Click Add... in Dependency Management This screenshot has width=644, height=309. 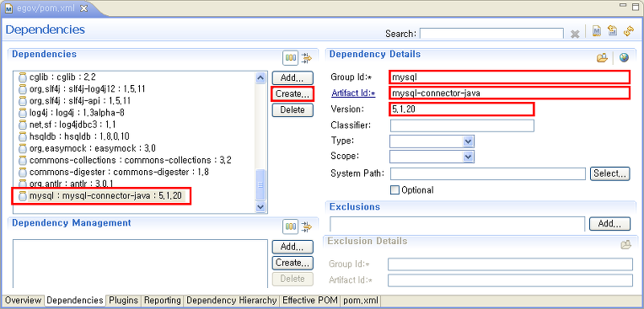[292, 247]
